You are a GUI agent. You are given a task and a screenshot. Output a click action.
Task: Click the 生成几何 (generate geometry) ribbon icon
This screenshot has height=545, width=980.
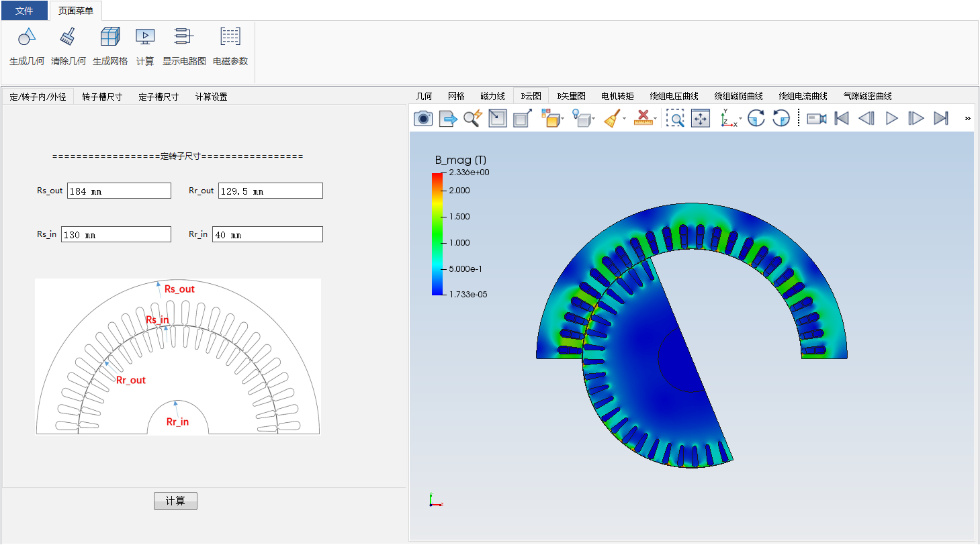27,38
